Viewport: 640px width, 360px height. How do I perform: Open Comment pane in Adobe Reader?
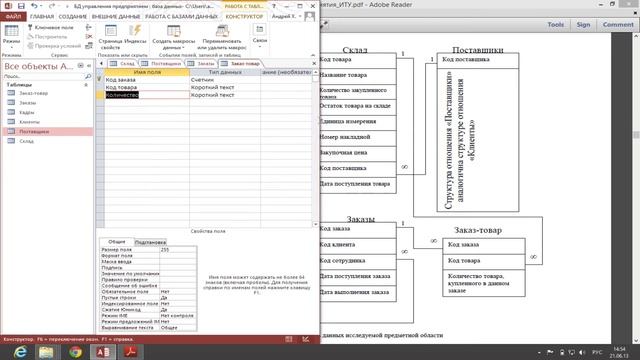pos(618,24)
